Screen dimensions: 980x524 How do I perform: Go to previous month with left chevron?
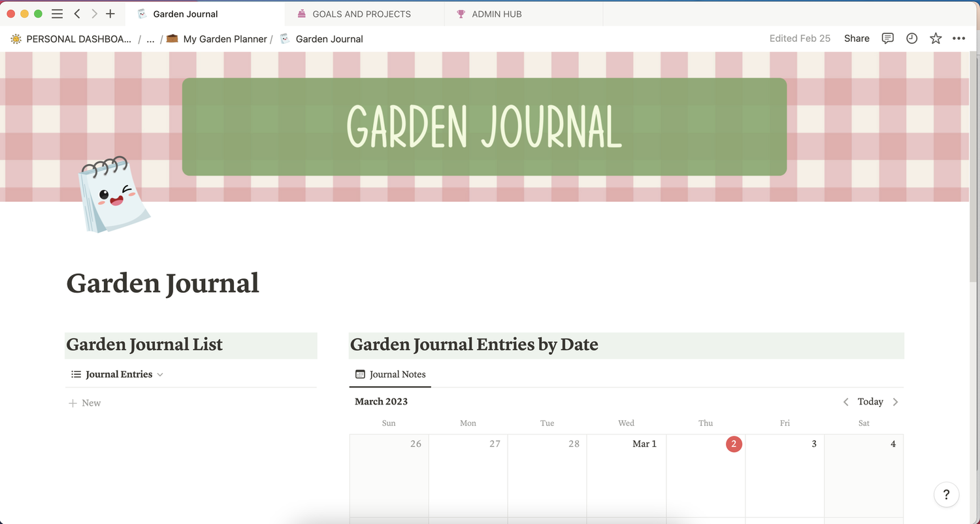pyautogui.click(x=845, y=401)
